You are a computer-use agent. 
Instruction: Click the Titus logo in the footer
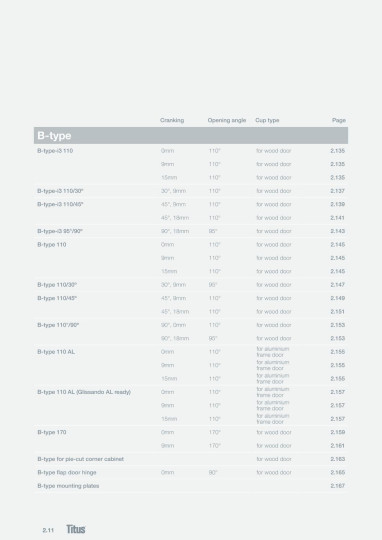[75, 529]
